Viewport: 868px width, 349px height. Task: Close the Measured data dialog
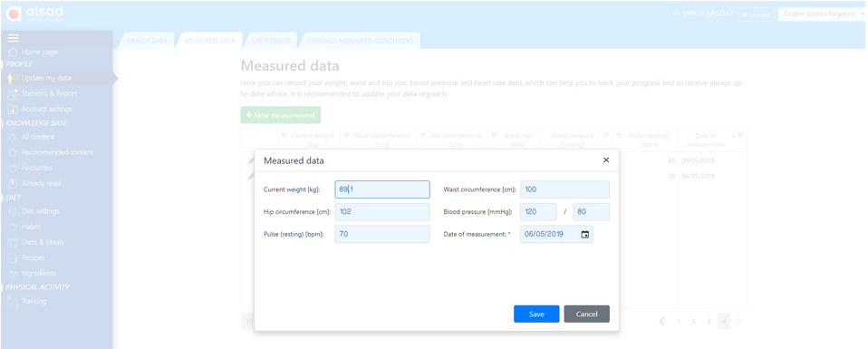(605, 160)
